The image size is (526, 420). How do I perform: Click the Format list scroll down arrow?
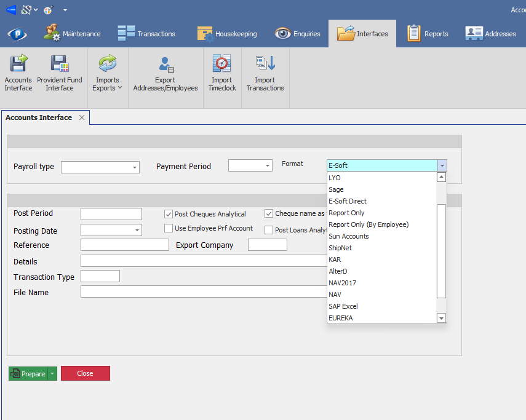point(442,318)
